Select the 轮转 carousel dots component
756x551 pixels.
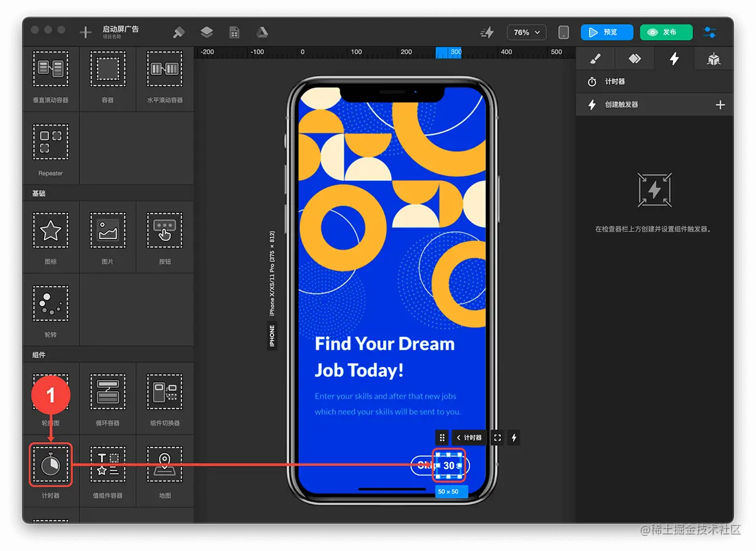pyautogui.click(x=51, y=310)
